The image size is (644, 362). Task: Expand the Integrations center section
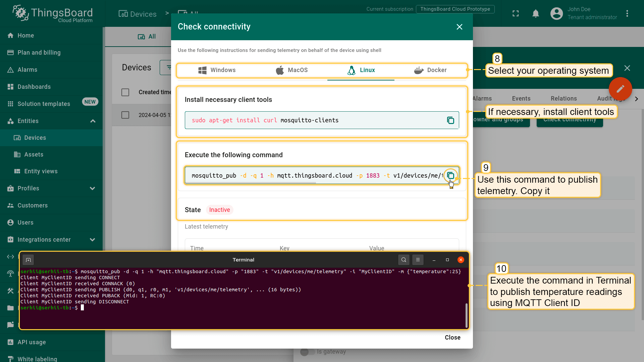point(93,240)
